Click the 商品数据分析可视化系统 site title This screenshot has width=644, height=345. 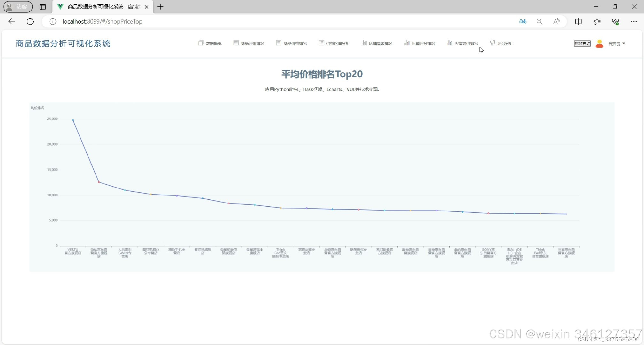pyautogui.click(x=63, y=44)
